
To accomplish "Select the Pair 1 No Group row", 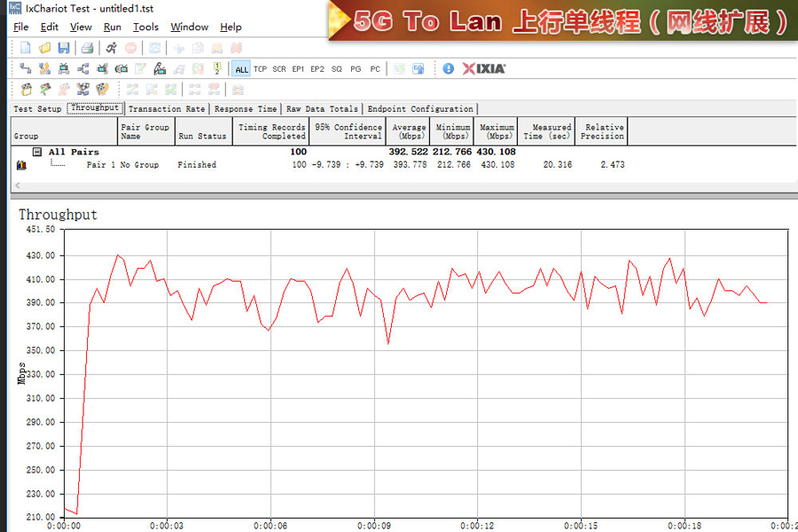I will click(122, 165).
